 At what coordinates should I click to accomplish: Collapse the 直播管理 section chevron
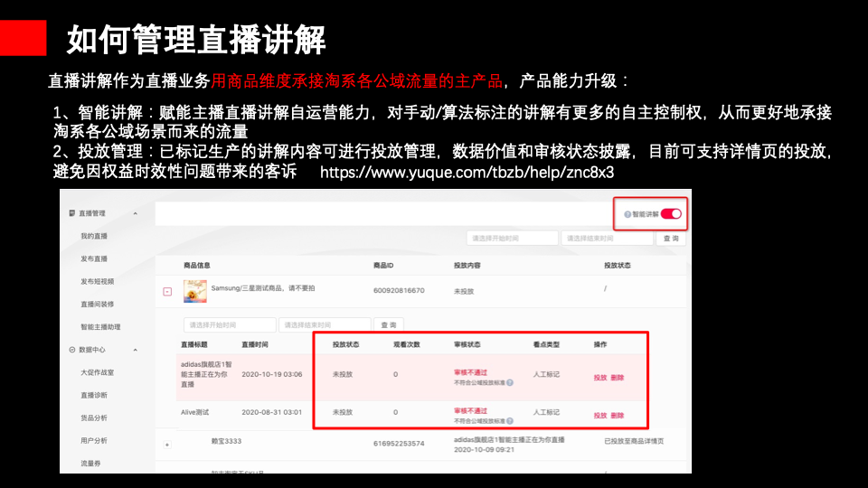[x=136, y=213]
